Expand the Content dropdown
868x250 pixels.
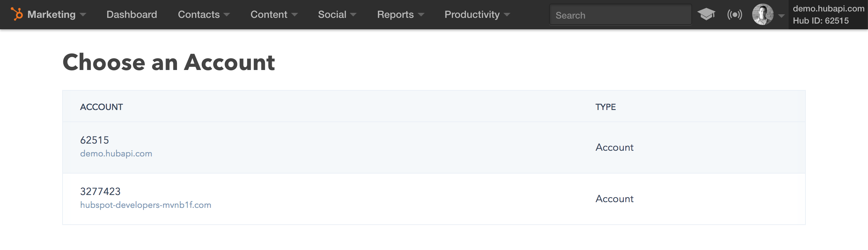coord(269,14)
